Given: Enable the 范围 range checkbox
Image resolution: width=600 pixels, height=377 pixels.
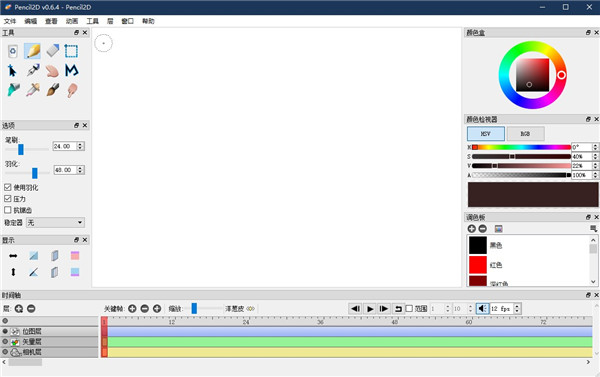Looking at the screenshot, I should 409,308.
